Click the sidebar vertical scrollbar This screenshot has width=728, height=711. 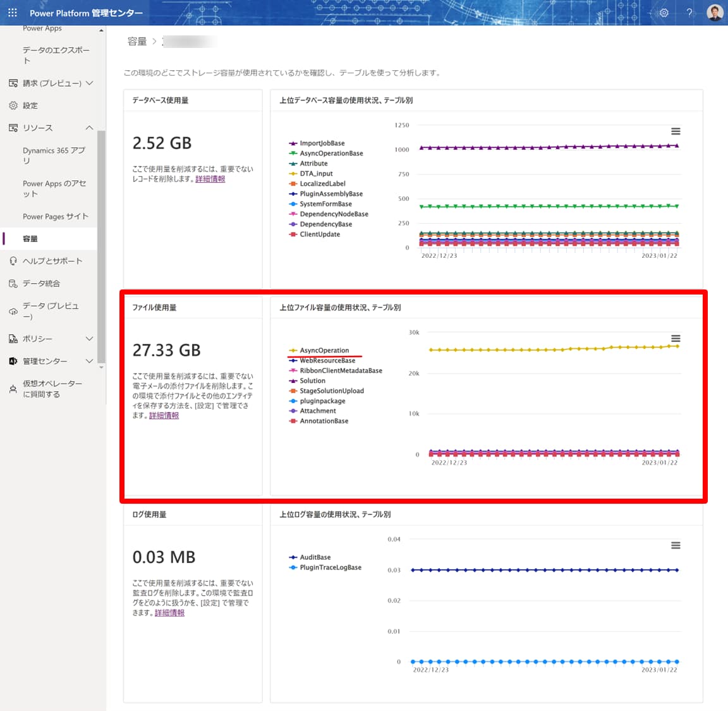(x=101, y=246)
